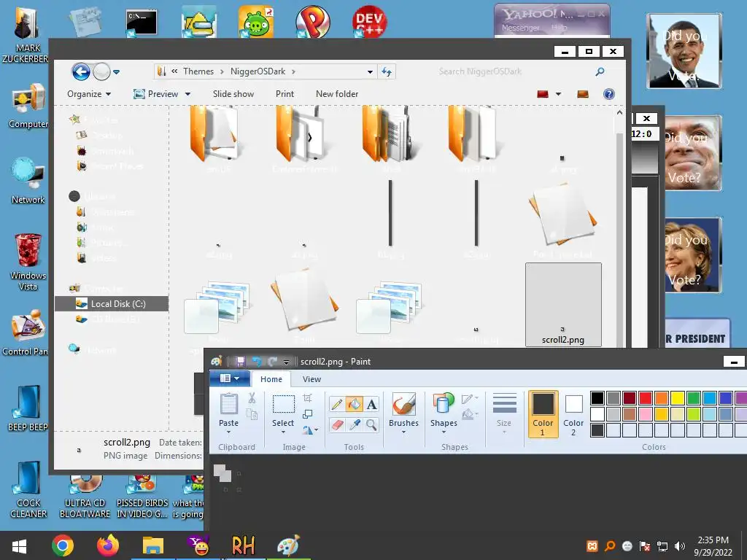The height and width of the screenshot is (560, 747).
Task: Open the Customize Quick Access Toolbar arrow
Action: tap(286, 362)
